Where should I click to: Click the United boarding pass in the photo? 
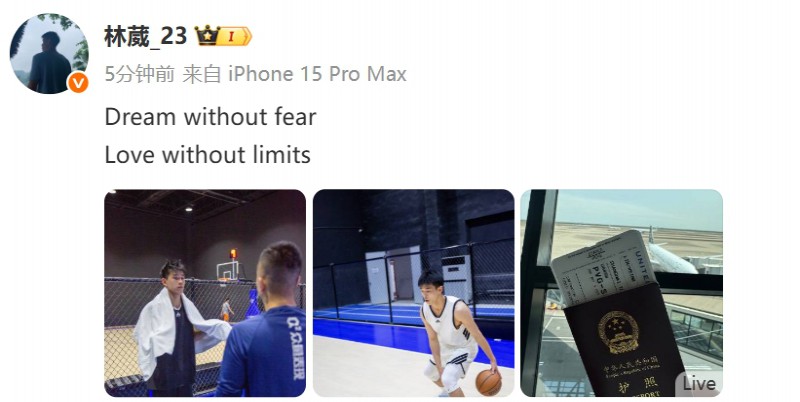click(x=605, y=270)
